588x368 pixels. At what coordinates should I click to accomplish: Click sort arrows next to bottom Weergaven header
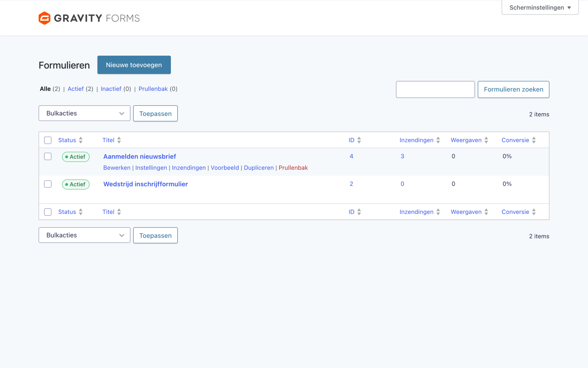click(x=486, y=212)
